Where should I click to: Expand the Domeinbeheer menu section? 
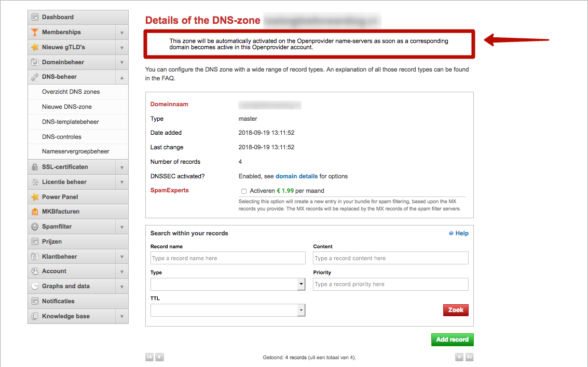122,62
